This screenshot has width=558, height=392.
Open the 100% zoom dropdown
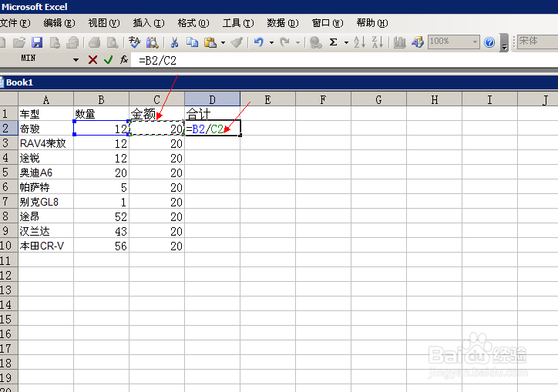tap(475, 42)
